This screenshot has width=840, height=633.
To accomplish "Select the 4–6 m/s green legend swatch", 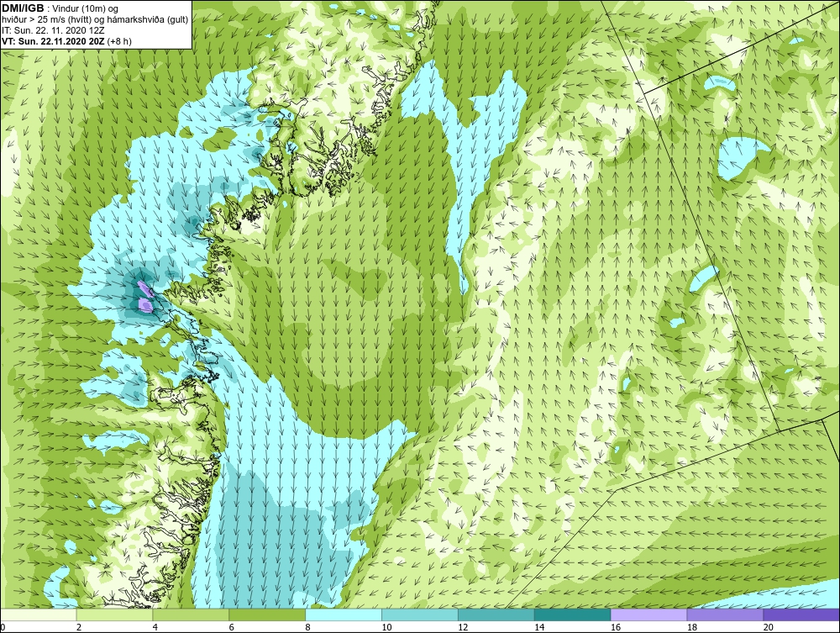I will (x=191, y=615).
